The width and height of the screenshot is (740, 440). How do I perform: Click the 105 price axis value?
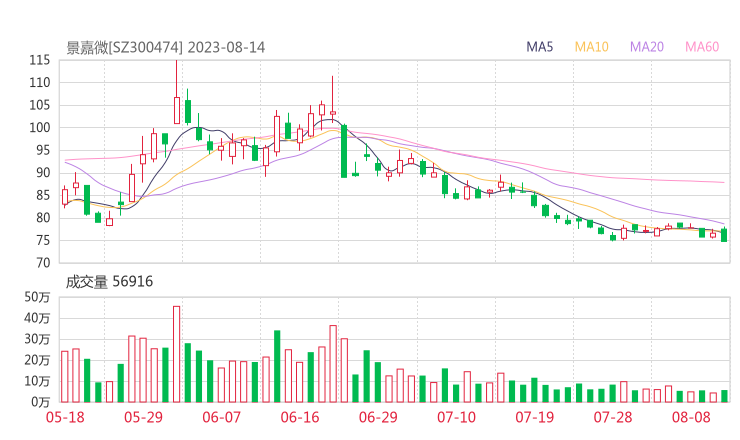click(40, 105)
